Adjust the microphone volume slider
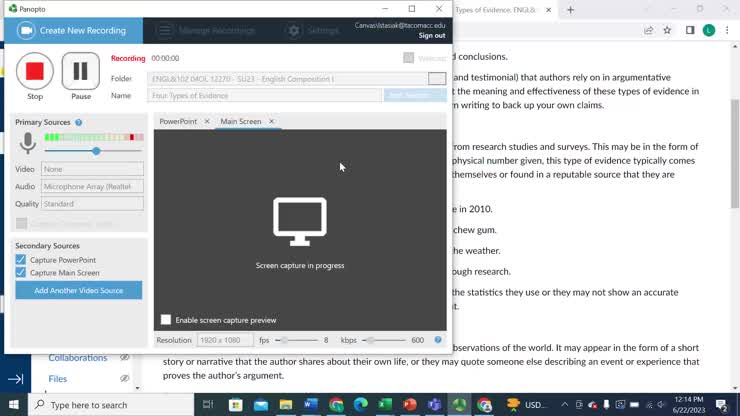The image size is (740, 416). tap(96, 151)
